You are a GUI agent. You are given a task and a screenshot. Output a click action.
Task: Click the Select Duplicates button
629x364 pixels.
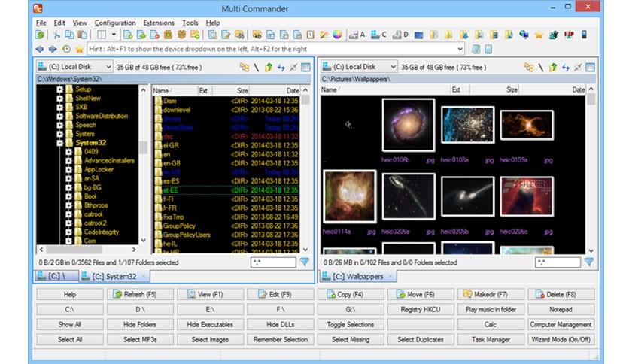pos(421,339)
